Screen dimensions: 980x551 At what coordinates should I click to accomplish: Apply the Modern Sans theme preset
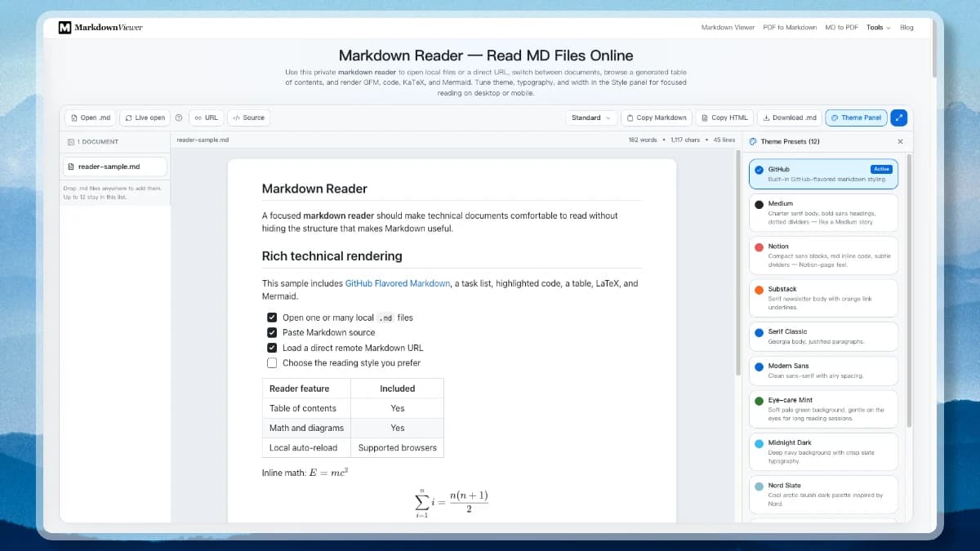click(823, 371)
